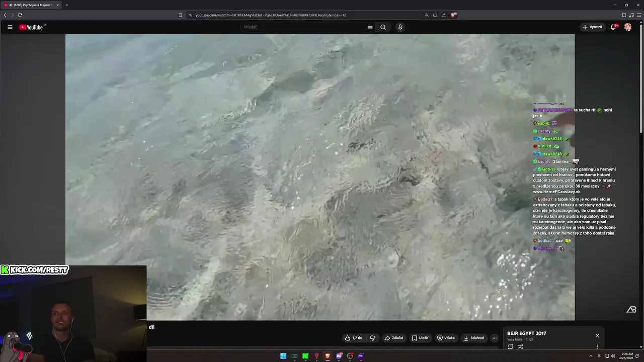Switch to Brave browser in taskbar

point(328,356)
